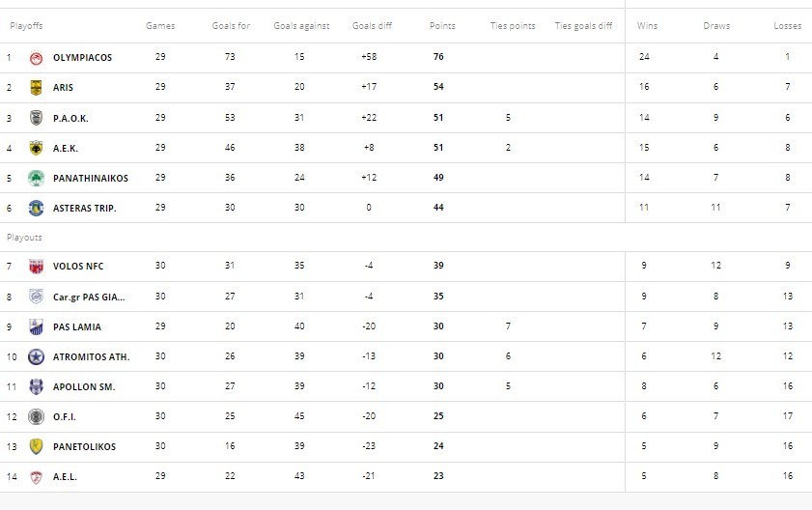This screenshot has height=510, width=812.
Task: Click the Panetolikos club crest
Action: (x=36, y=446)
